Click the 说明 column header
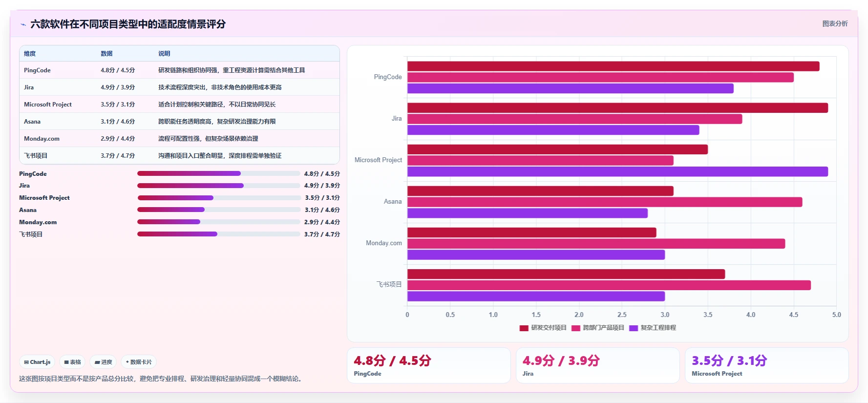This screenshot has height=403, width=868. (x=164, y=54)
